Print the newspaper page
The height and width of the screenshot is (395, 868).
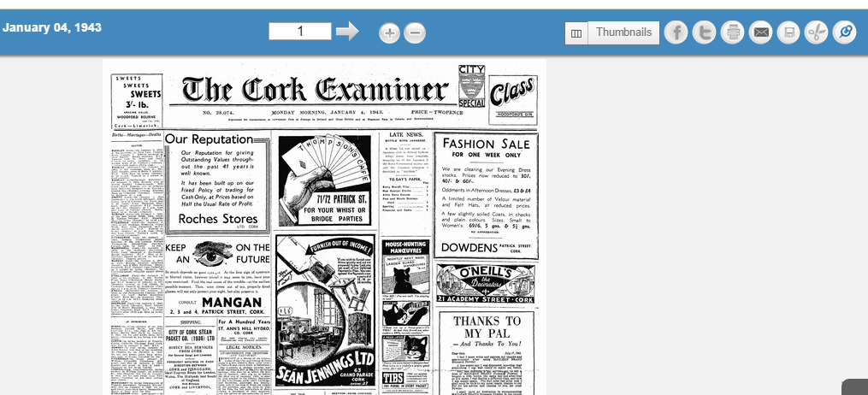click(x=732, y=33)
